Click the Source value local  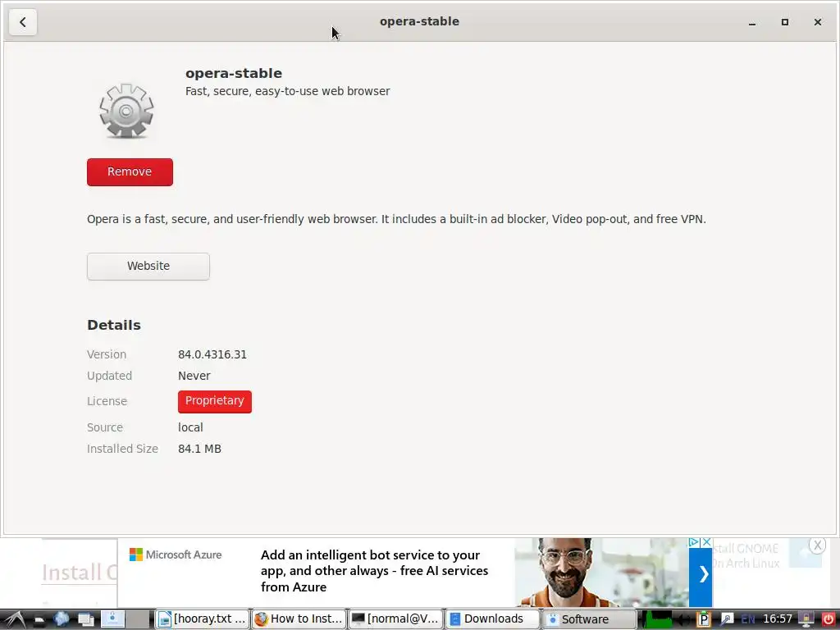pos(190,427)
